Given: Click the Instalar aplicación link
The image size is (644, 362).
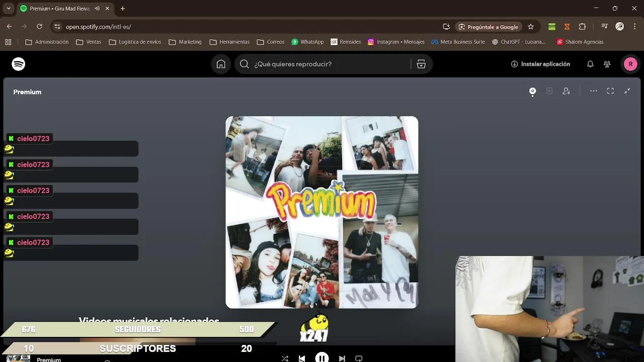Looking at the screenshot, I should 541,64.
